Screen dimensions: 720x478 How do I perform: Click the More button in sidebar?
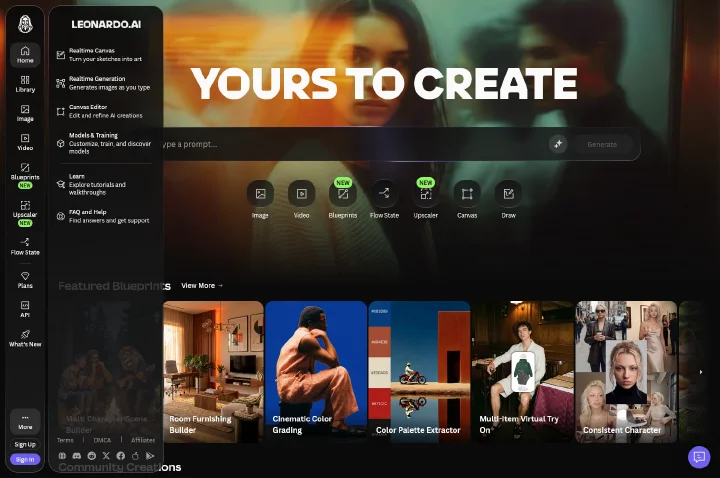[x=25, y=421]
